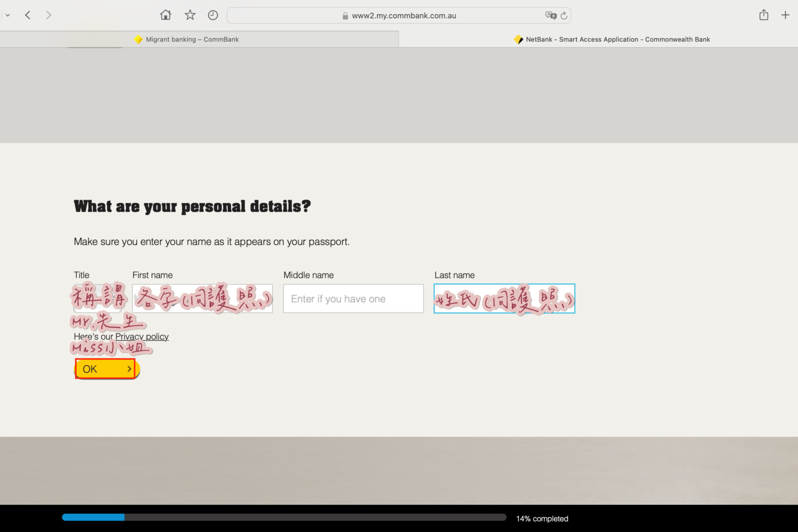Switch to Migrant banking – CommBank tab
Screen dimensions: 798x532
coord(192,39)
